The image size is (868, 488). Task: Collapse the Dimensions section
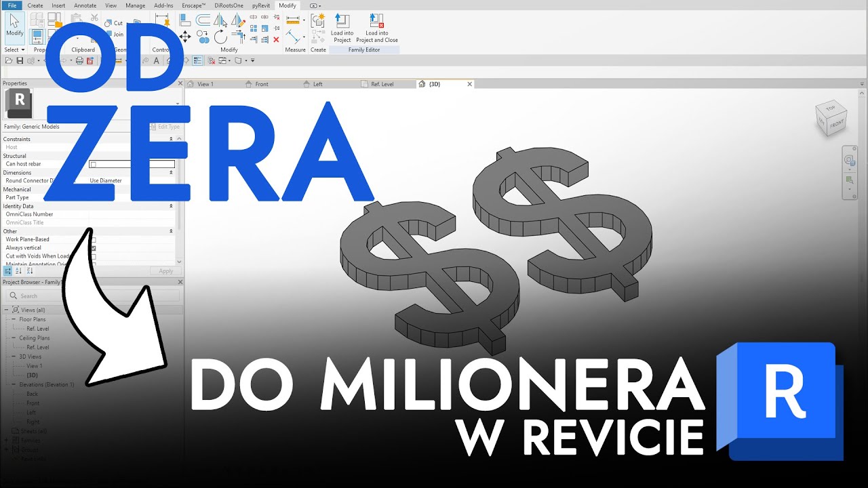tap(171, 172)
